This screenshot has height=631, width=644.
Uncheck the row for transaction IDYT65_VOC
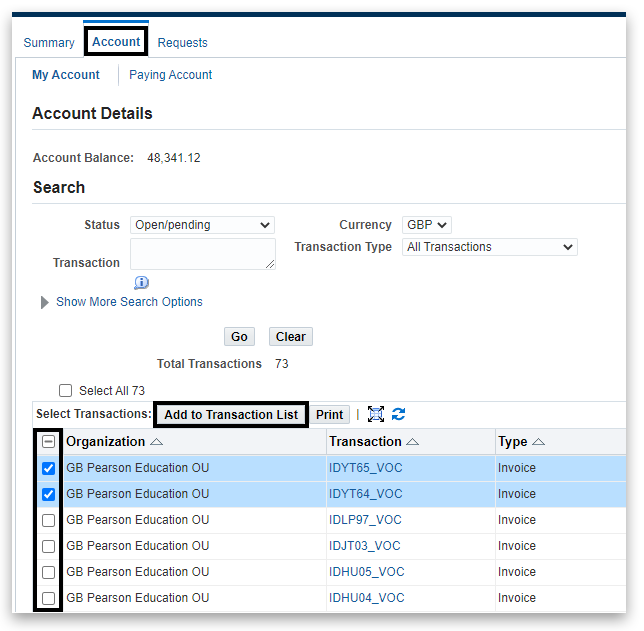(x=48, y=468)
